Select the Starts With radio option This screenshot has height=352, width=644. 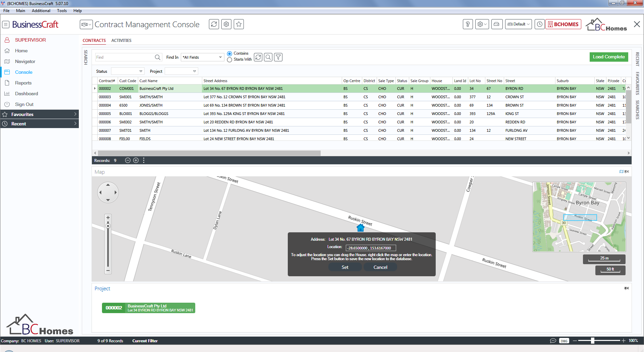tap(229, 60)
